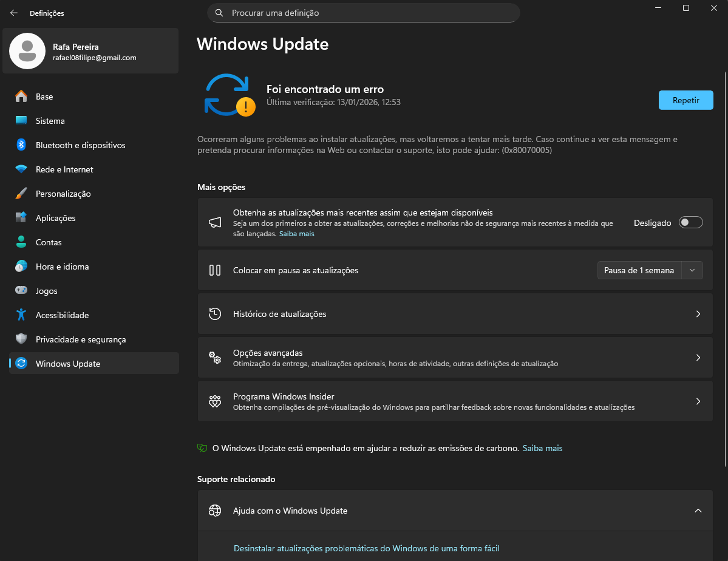
Task: Click the Procurar uma definição search field
Action: (364, 13)
